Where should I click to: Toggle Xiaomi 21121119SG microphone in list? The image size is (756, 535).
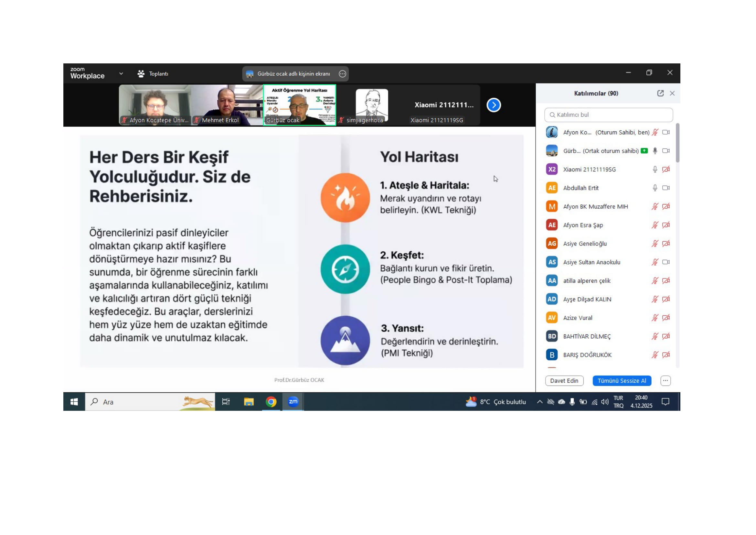click(x=655, y=169)
